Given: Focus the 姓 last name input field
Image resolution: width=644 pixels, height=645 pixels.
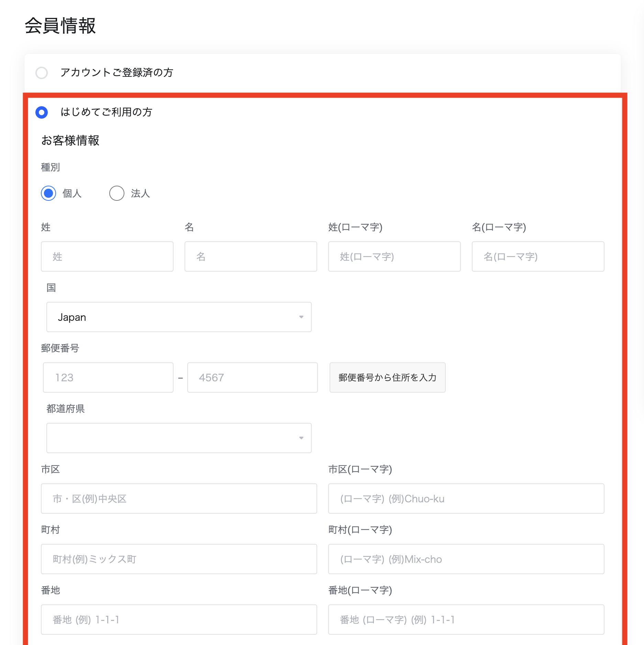Looking at the screenshot, I should [x=107, y=256].
